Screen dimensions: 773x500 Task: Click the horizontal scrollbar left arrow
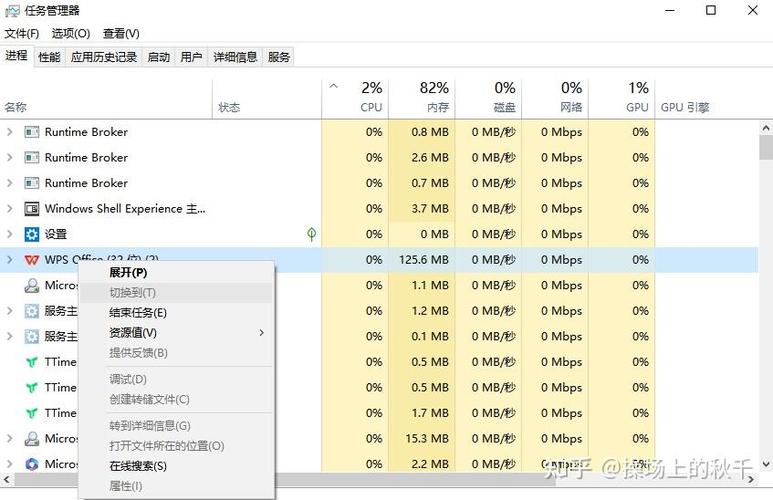click(6, 479)
